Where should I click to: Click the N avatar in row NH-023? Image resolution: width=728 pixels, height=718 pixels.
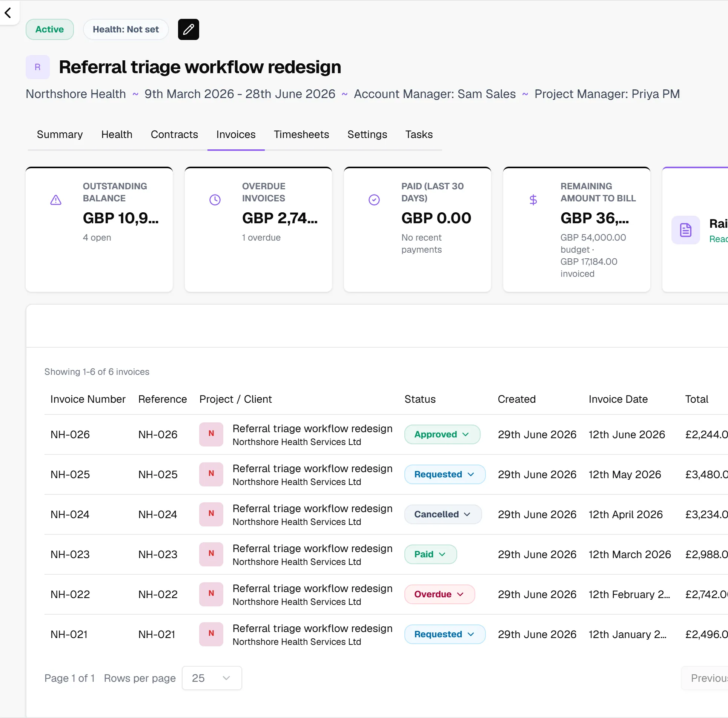(x=211, y=554)
